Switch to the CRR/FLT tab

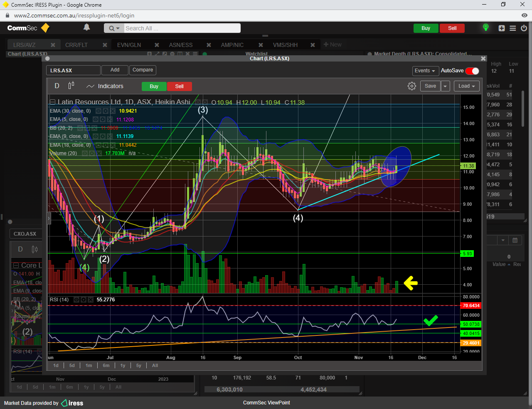pos(76,45)
